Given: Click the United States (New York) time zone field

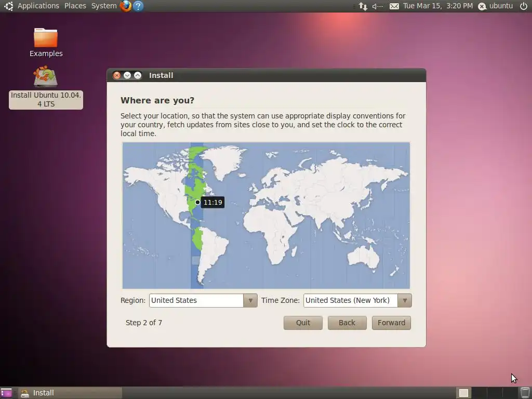Looking at the screenshot, I should pyautogui.click(x=351, y=301).
